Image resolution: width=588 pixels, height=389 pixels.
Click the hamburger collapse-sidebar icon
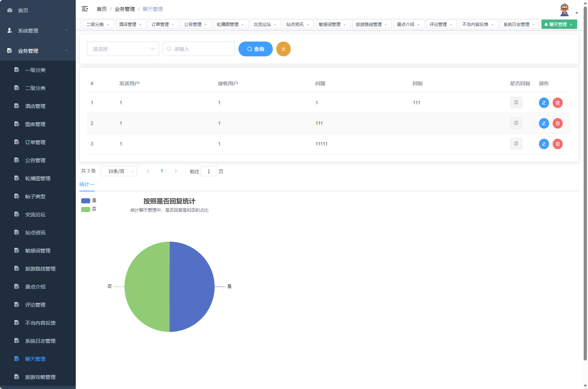coord(85,9)
